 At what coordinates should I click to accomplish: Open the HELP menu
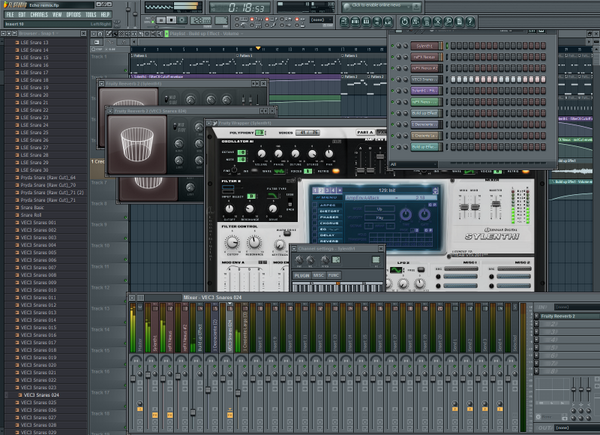tap(105, 15)
